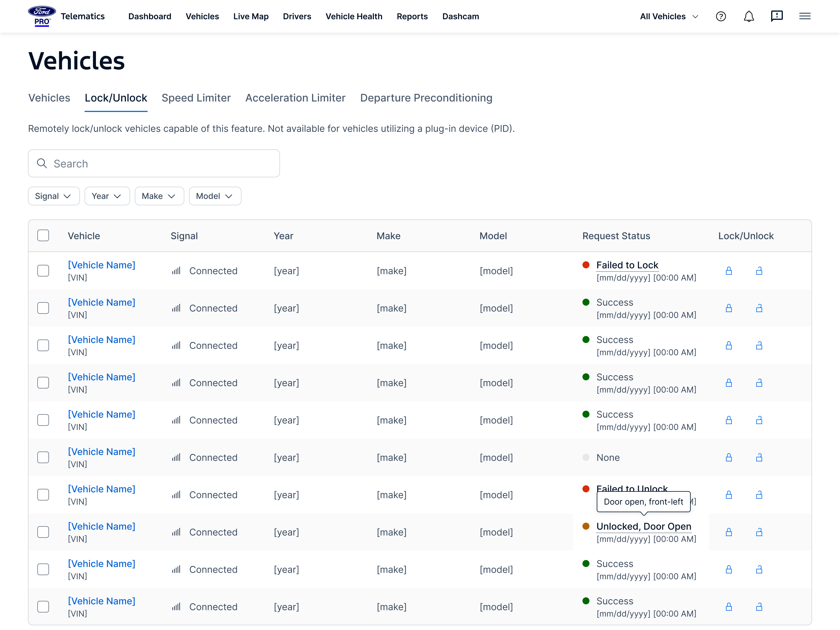Viewport: 840px width, 630px height.
Task: Check the first vehicle row checkbox
Action: 43,270
